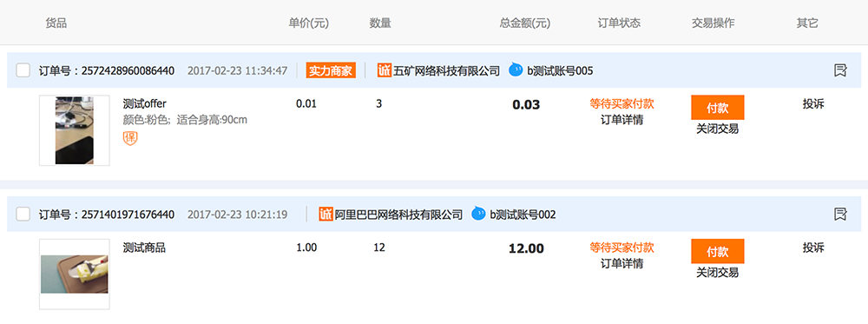
Task: Select checkbox for order 2572428960086440
Action: click(23, 70)
